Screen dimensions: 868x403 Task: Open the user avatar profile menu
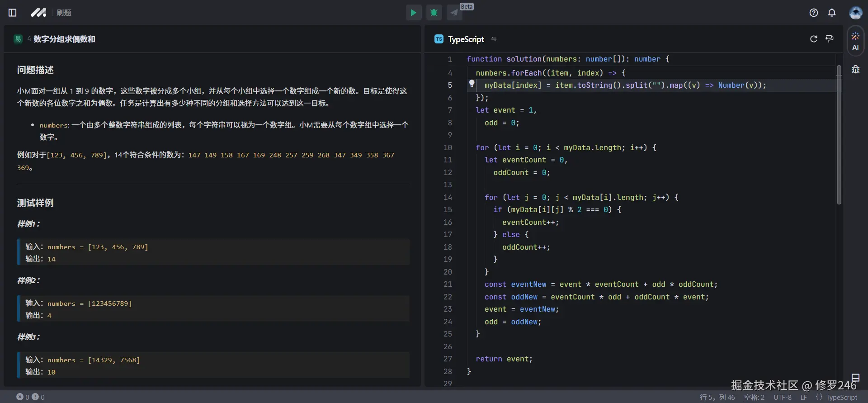[x=855, y=13]
